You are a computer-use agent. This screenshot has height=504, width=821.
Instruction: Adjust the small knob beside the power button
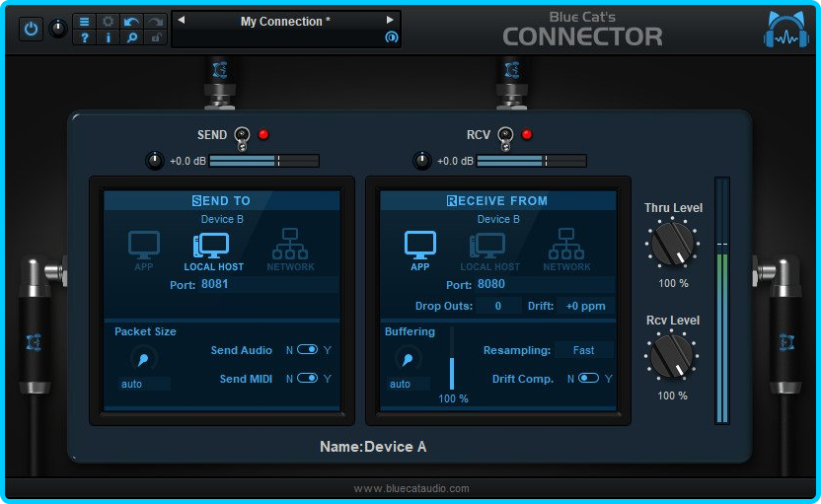[x=58, y=29]
